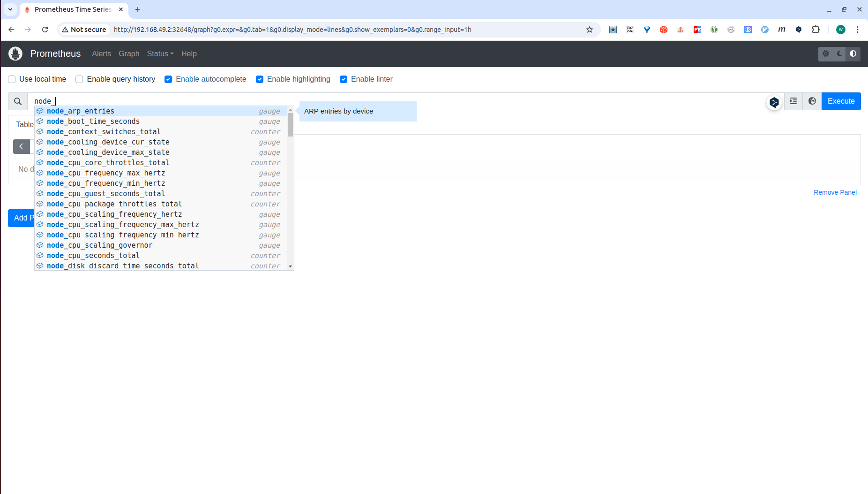Uncheck the Enable highlighting checkbox

[x=260, y=79]
